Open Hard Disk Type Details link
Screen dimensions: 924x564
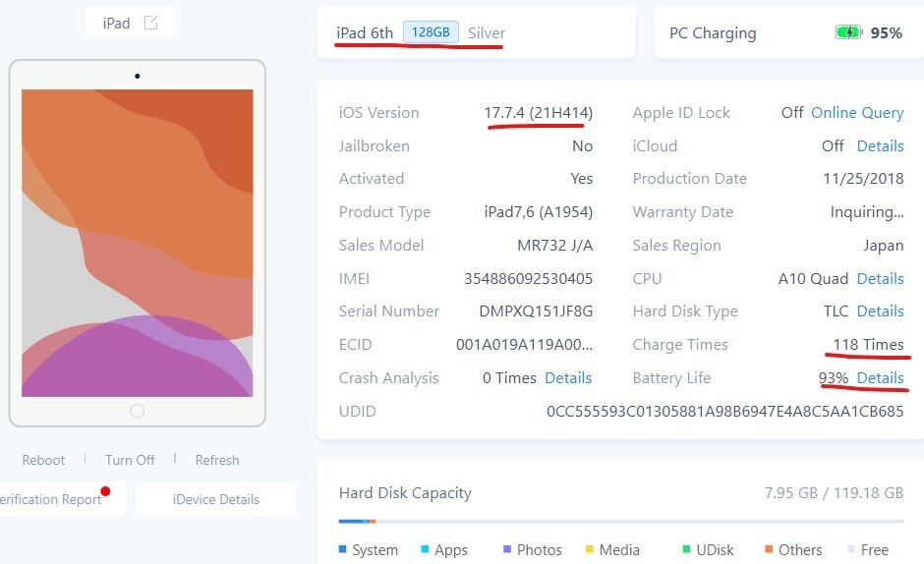click(x=880, y=310)
